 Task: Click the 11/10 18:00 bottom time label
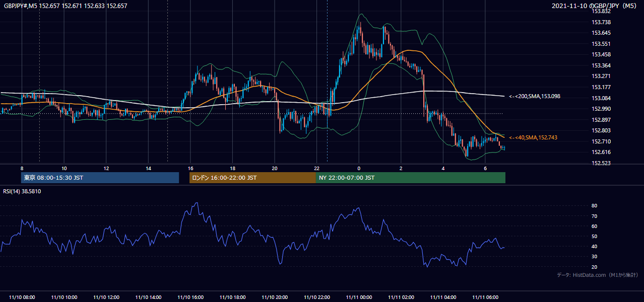coord(232,297)
